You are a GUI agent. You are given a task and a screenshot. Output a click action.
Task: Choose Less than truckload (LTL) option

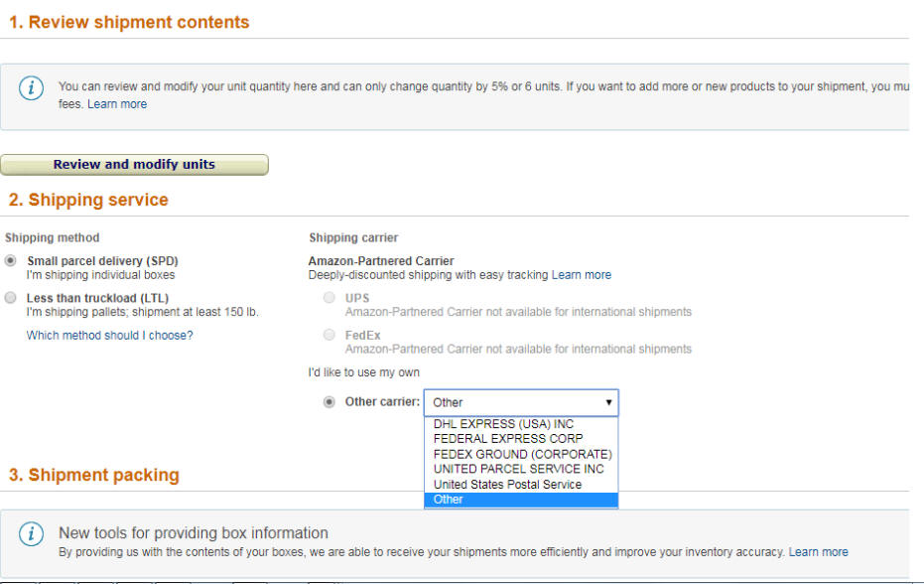click(x=11, y=297)
